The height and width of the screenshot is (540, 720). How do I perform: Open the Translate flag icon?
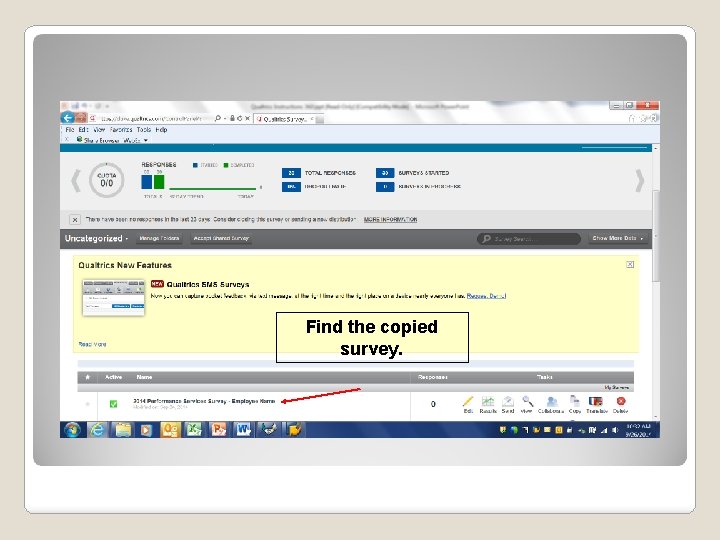click(596, 402)
